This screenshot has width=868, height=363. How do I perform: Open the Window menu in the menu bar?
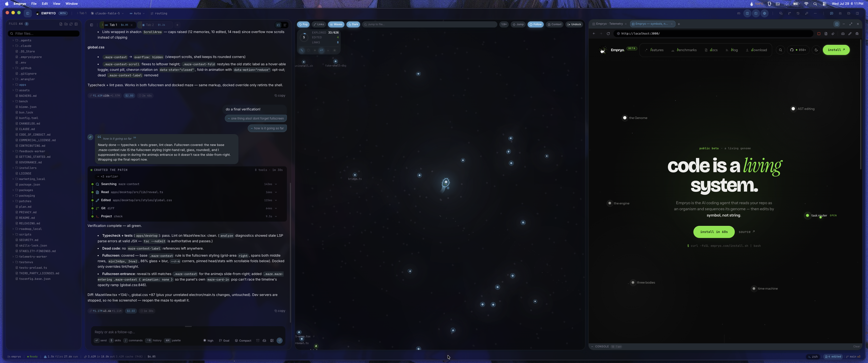click(71, 4)
